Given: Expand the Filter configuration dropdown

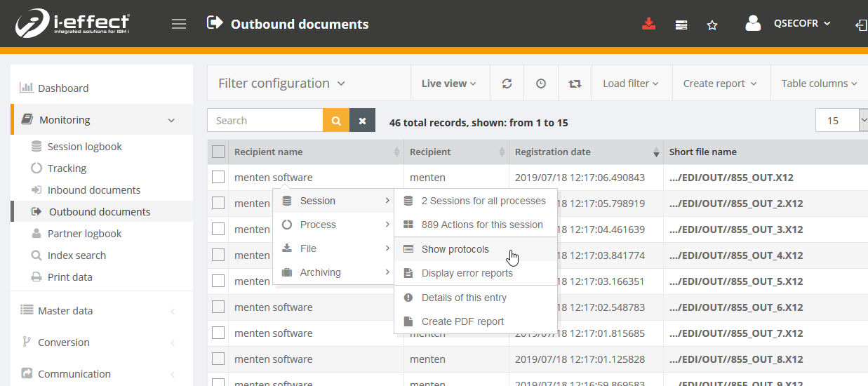Looking at the screenshot, I should (281, 84).
